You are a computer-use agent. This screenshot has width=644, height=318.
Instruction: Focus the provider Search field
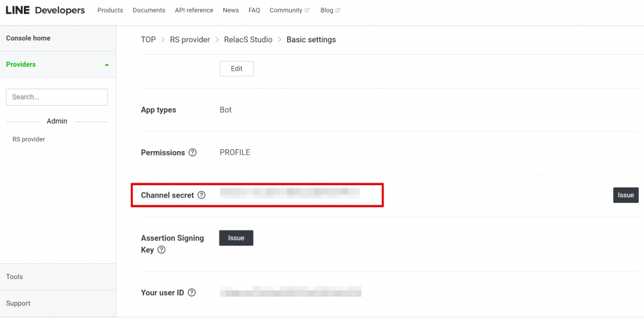click(57, 97)
